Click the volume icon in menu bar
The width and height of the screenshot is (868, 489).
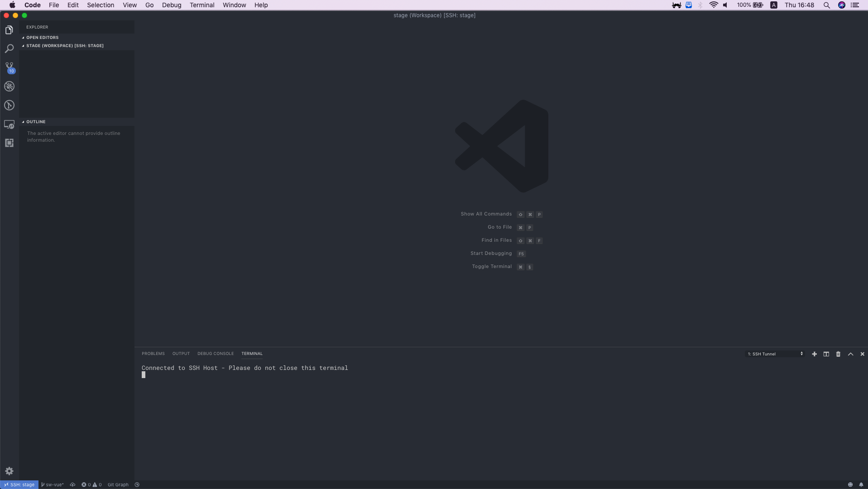[726, 5]
